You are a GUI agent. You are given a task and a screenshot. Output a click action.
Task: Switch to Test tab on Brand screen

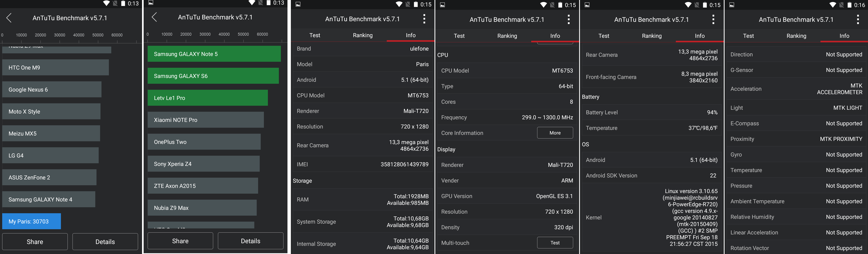(x=315, y=35)
